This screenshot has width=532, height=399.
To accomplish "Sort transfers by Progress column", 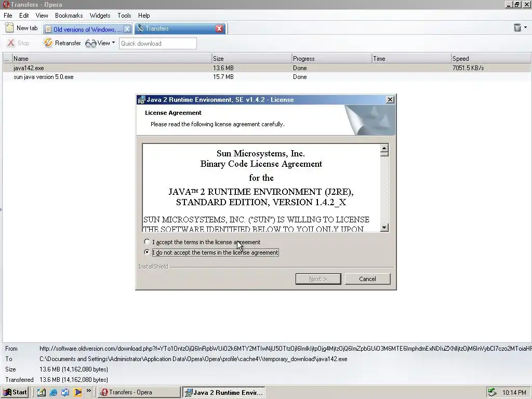I will [x=332, y=58].
